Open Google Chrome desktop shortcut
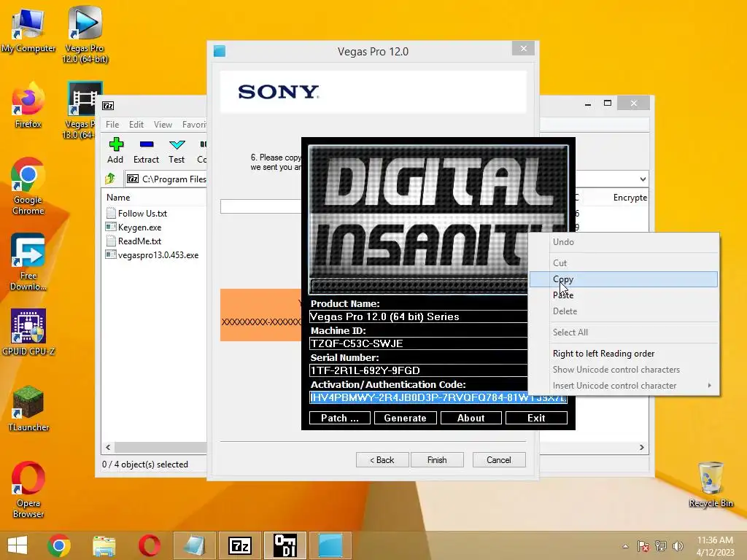 tap(28, 186)
